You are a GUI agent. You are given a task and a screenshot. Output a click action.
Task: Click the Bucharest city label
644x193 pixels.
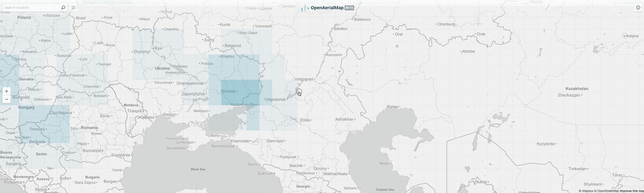[x=92, y=151]
